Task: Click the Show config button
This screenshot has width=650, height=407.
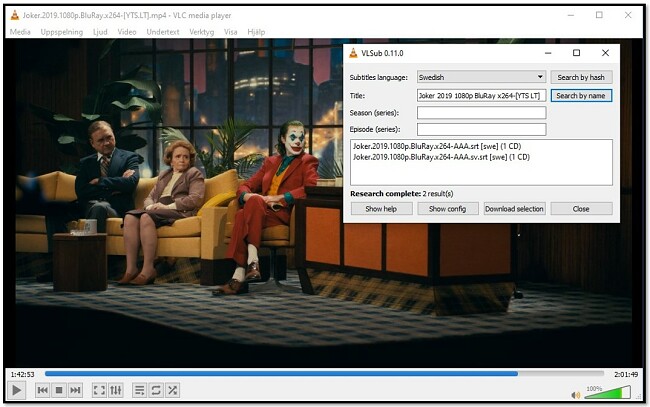Action: click(x=448, y=209)
